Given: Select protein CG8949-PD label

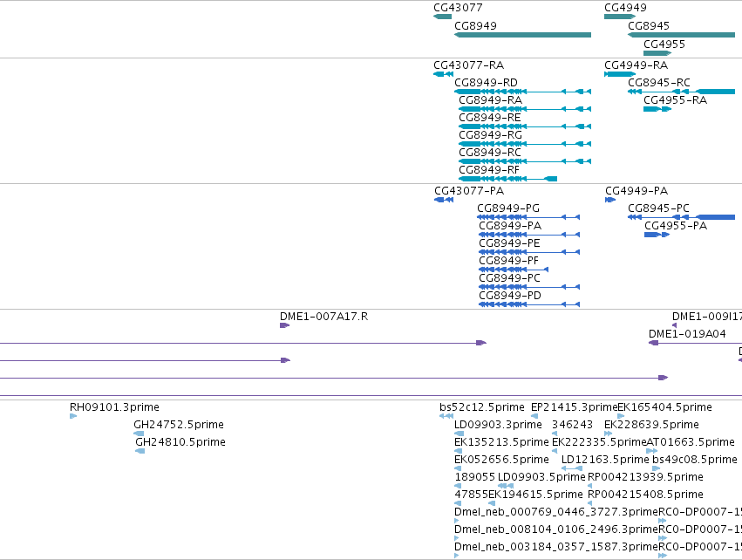Looking at the screenshot, I should point(510,296).
